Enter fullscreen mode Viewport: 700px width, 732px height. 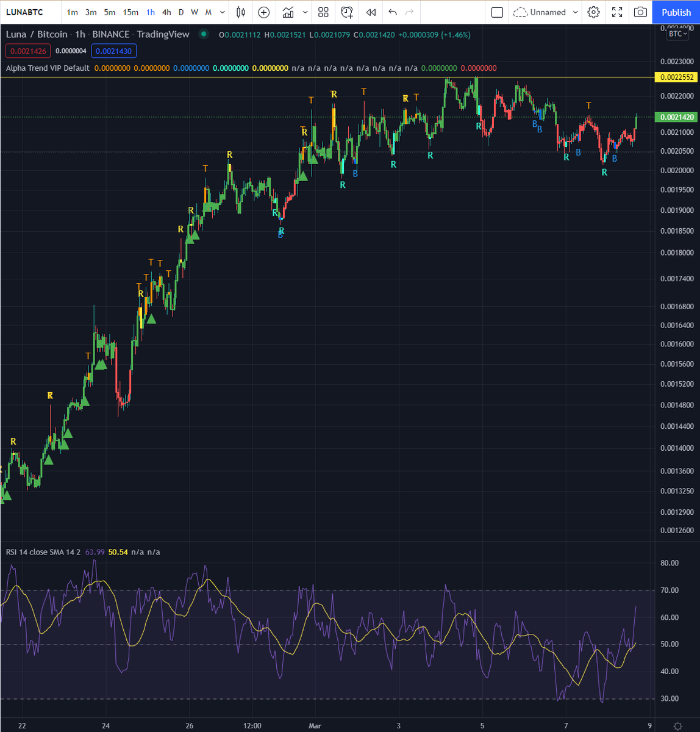click(617, 12)
